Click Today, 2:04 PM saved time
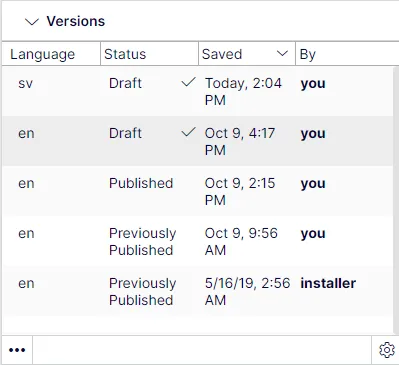The height and width of the screenshot is (365, 399). coord(243,92)
